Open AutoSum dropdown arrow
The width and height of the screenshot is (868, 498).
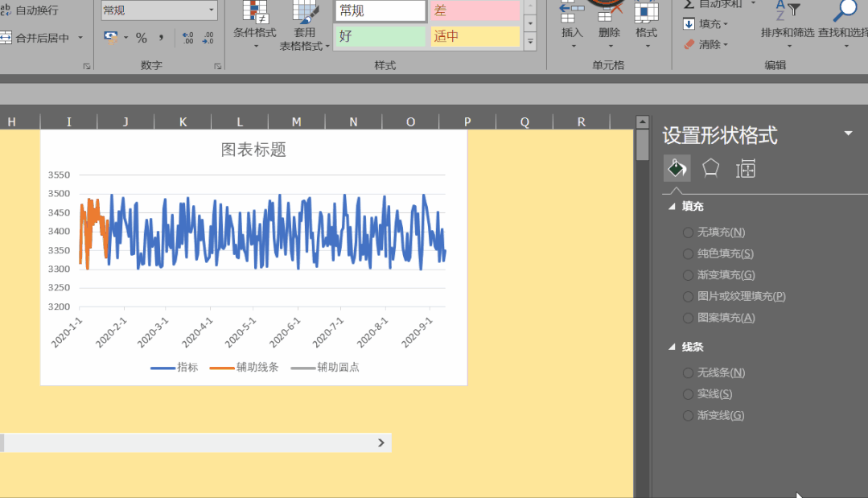(x=753, y=3)
